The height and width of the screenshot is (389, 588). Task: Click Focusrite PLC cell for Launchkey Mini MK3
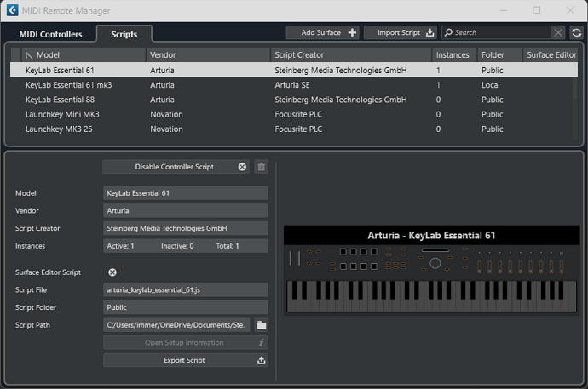[298, 114]
